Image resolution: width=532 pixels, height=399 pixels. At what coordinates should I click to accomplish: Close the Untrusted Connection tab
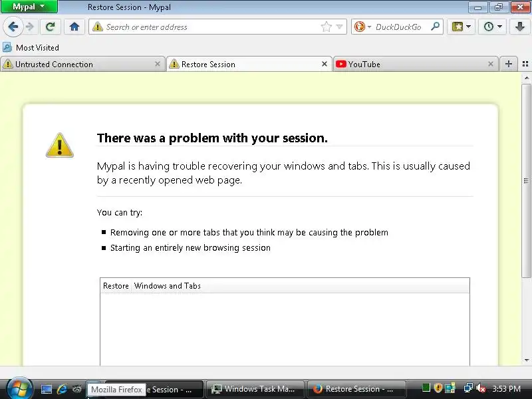click(x=158, y=64)
